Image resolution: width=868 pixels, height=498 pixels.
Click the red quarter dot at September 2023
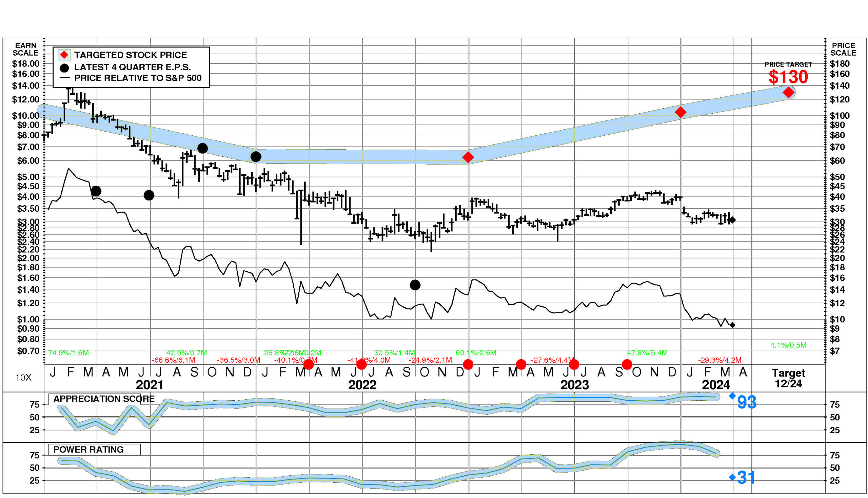(x=627, y=365)
